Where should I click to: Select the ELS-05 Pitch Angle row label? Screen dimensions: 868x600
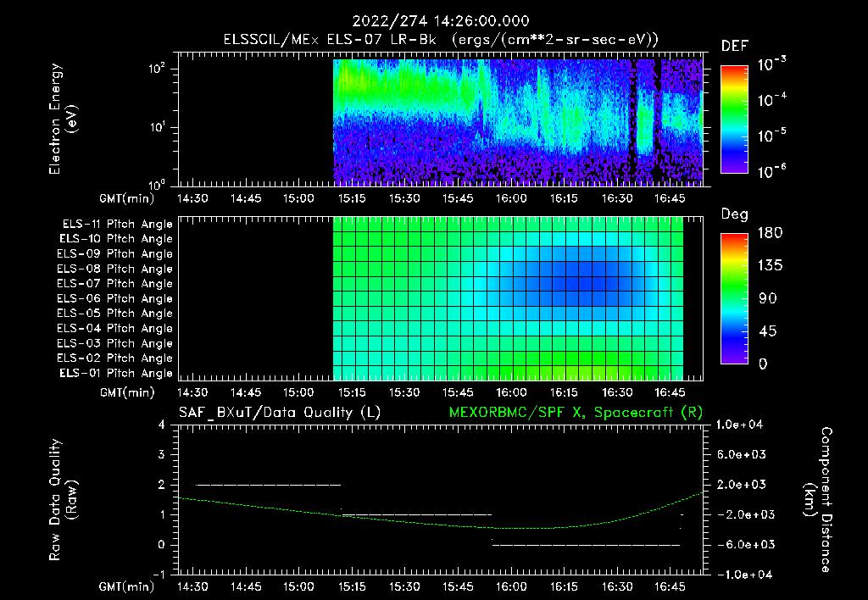[115, 314]
